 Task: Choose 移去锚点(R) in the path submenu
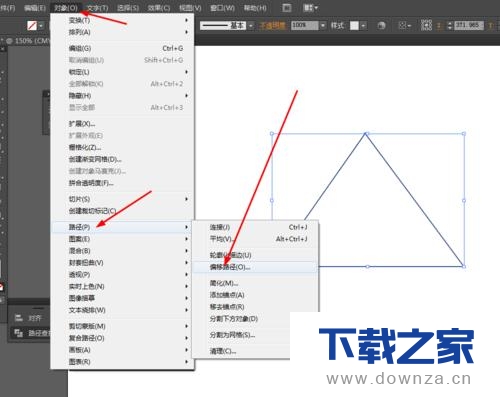point(255,307)
